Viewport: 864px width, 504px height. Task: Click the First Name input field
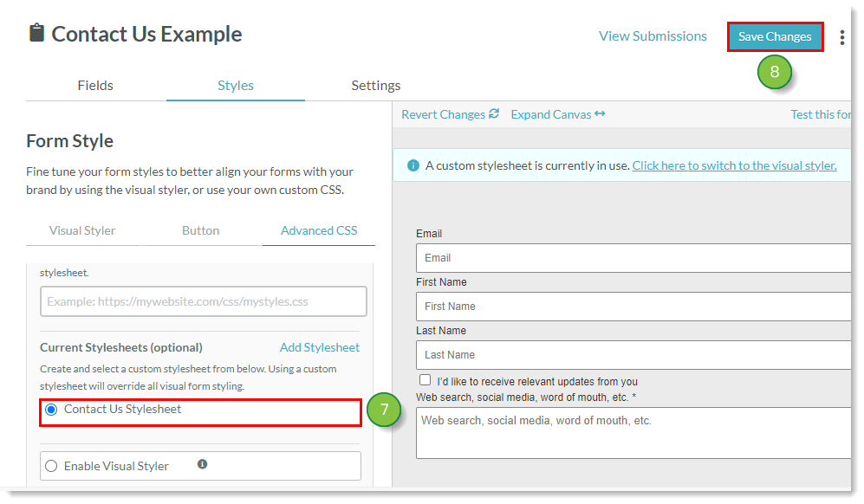(633, 307)
